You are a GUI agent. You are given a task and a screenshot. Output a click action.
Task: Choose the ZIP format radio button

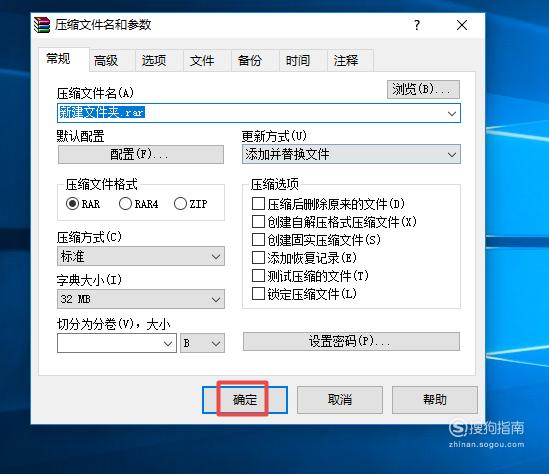[x=180, y=203]
